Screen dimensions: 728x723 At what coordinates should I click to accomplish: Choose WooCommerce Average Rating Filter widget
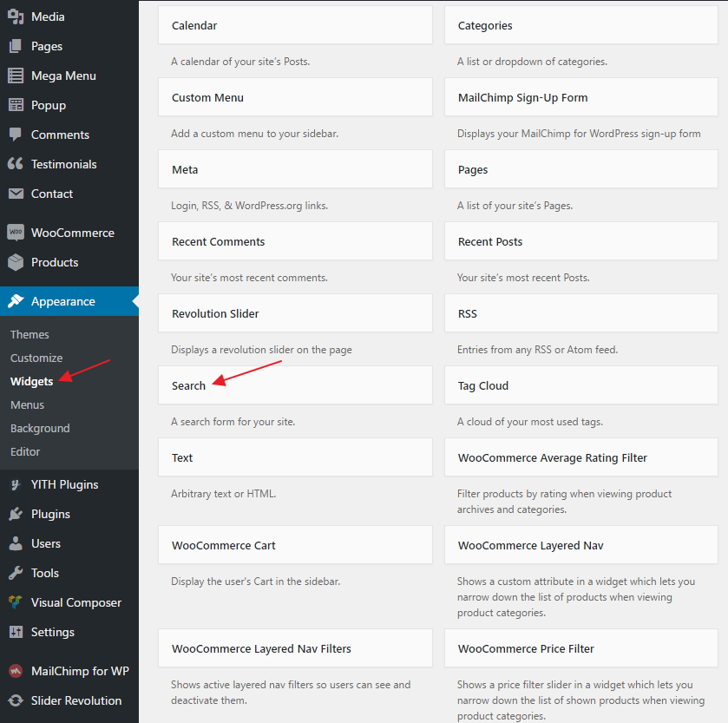(581, 457)
